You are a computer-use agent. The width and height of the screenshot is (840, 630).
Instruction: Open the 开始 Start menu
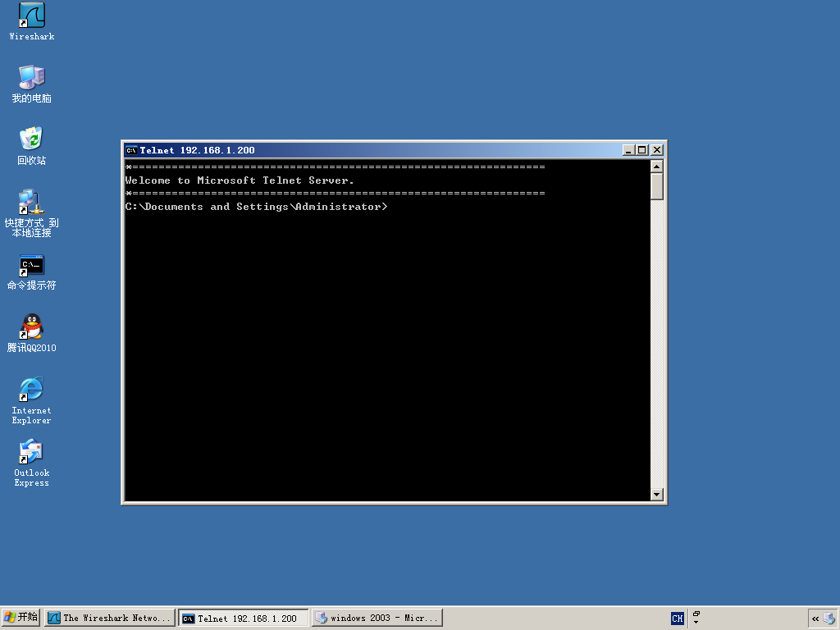click(x=21, y=618)
